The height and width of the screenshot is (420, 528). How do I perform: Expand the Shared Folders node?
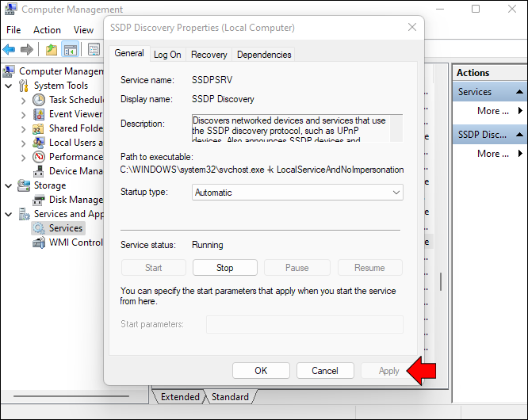(23, 129)
